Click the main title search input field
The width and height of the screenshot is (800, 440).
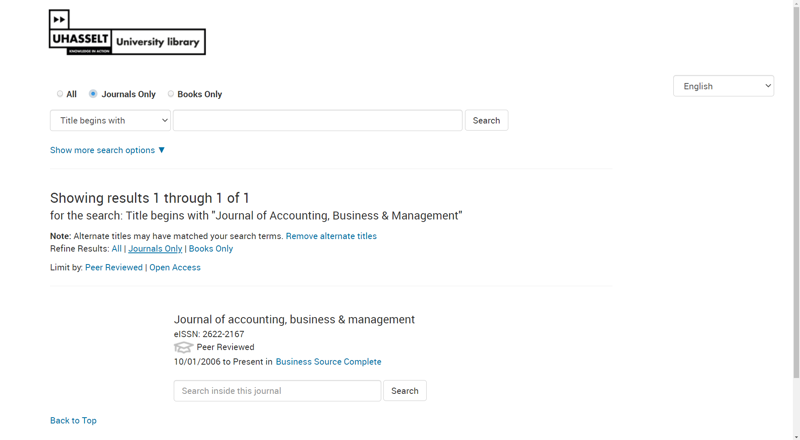(317, 121)
